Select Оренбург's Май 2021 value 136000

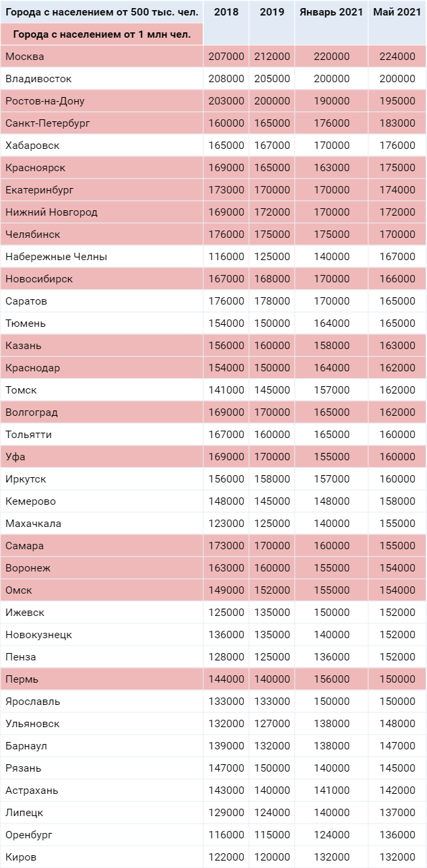pos(397,835)
